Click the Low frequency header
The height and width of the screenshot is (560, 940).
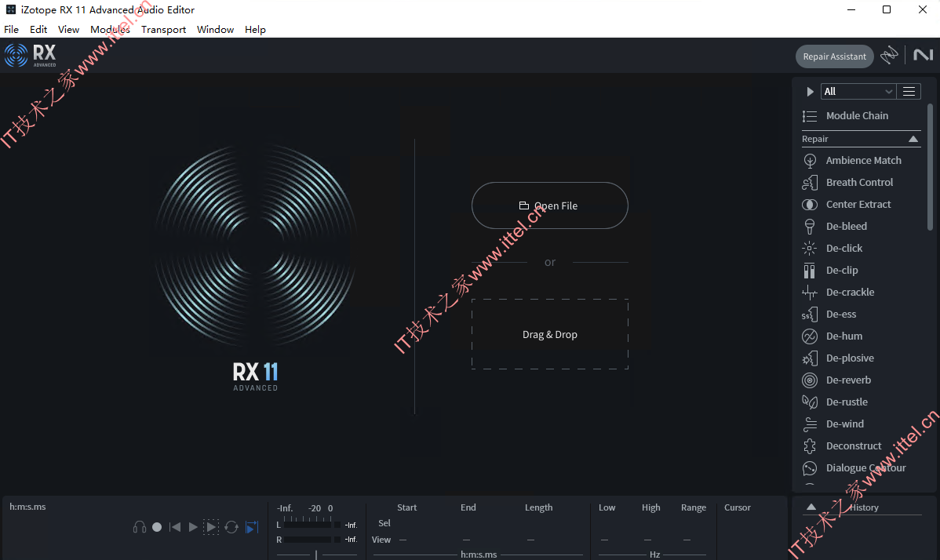point(607,507)
